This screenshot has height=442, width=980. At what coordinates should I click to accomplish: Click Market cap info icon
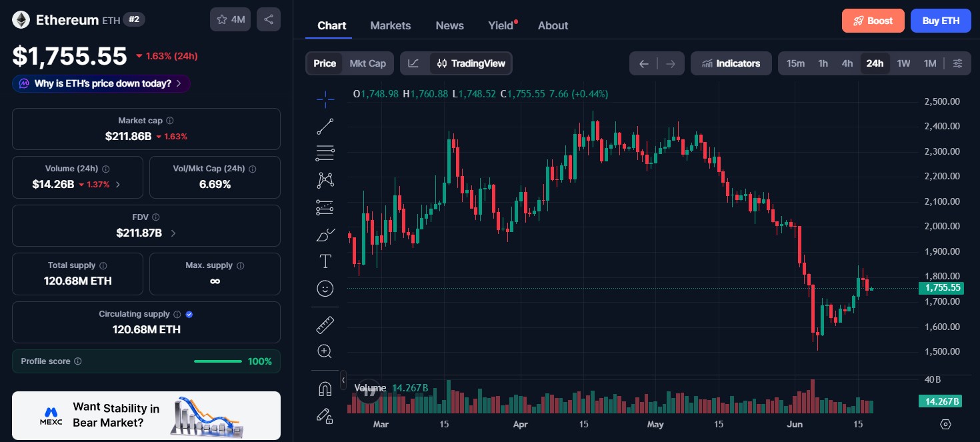170,121
